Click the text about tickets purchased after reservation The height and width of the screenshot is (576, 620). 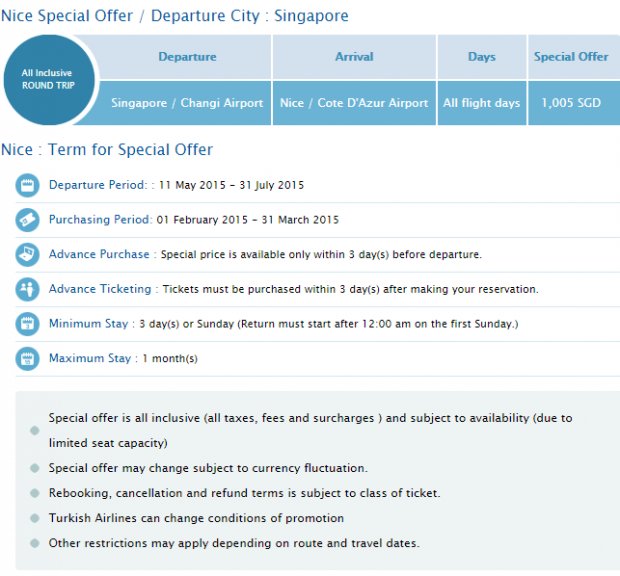pos(351,289)
